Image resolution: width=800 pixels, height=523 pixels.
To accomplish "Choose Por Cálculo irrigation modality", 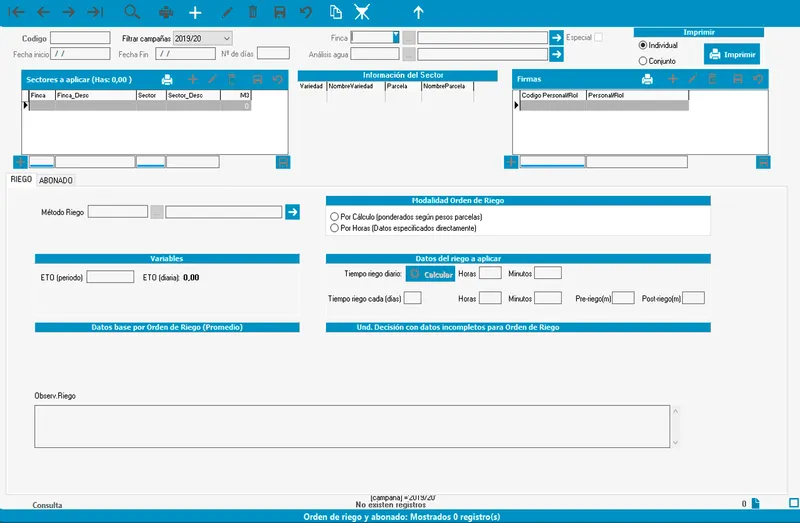I will pos(334,217).
